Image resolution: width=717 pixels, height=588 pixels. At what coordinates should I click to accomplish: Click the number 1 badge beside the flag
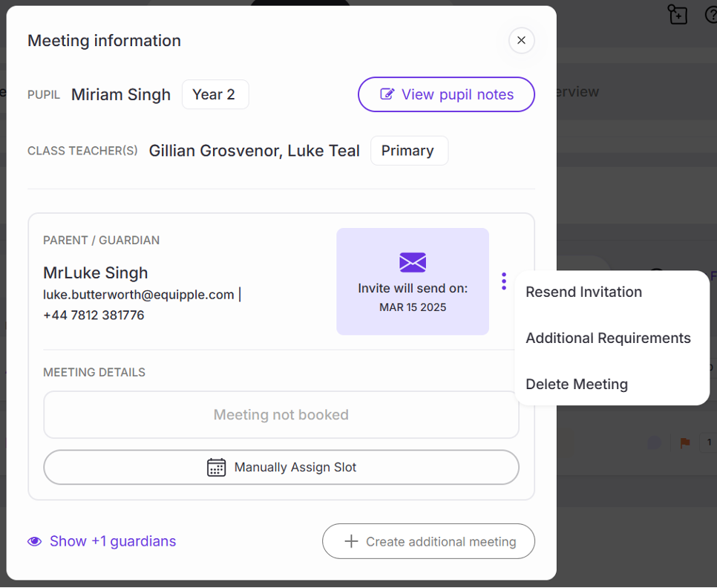[x=709, y=442]
